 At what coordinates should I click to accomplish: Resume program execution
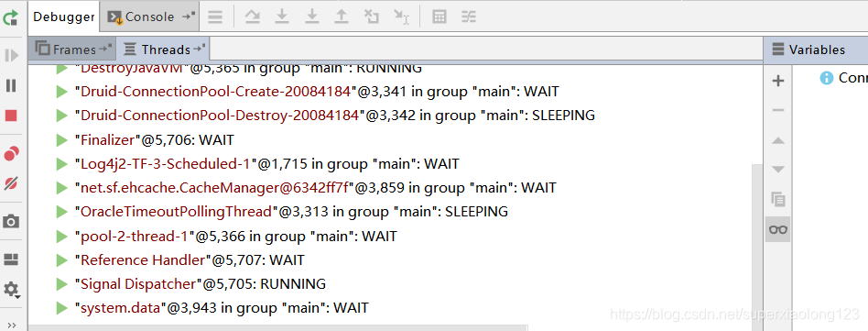click(11, 55)
